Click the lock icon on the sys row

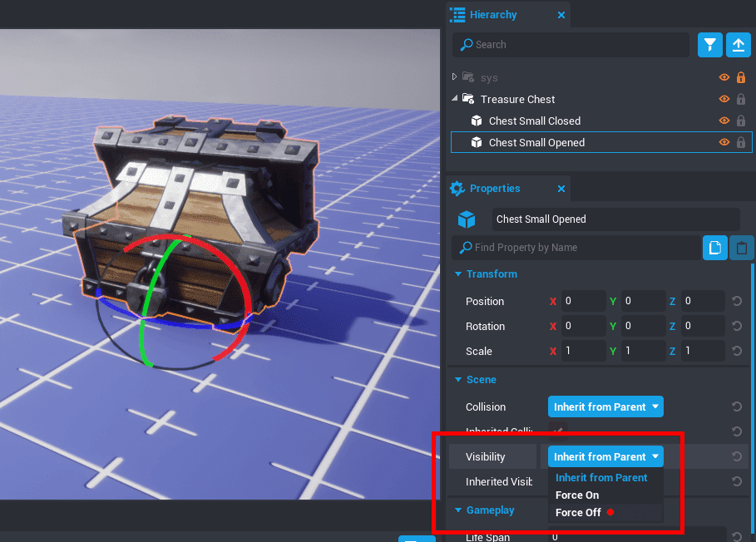(741, 77)
